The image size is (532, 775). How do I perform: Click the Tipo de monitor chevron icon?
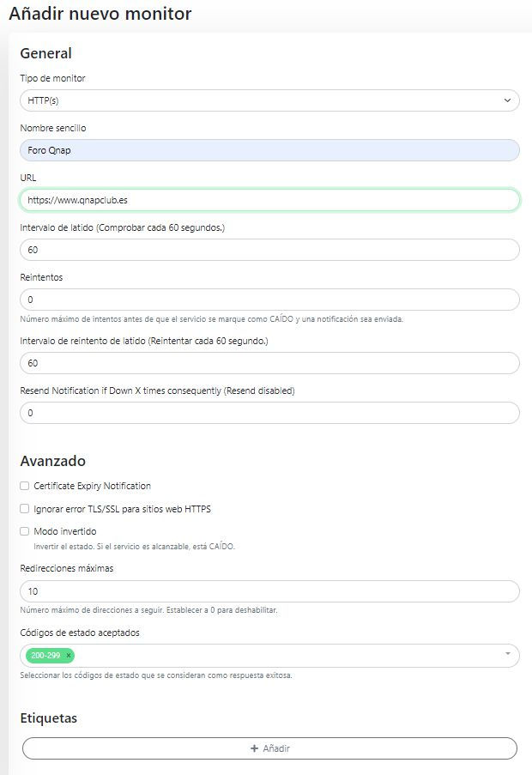click(507, 100)
